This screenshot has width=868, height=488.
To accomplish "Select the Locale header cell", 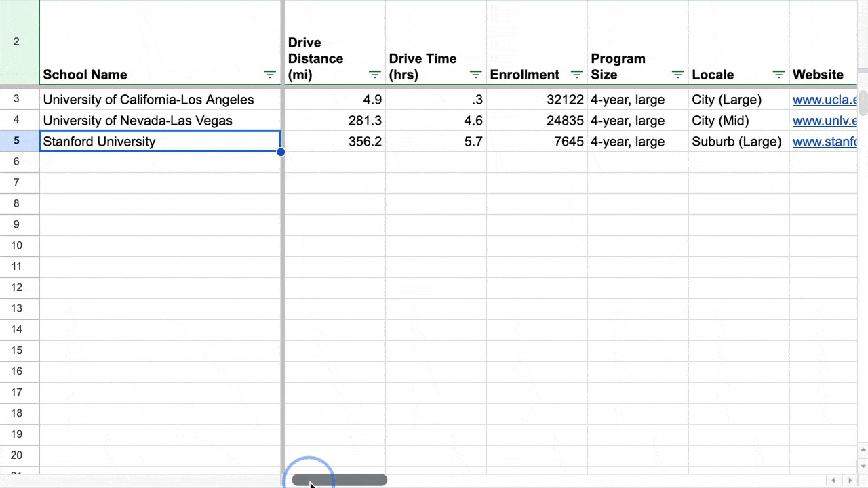I will coord(739,42).
